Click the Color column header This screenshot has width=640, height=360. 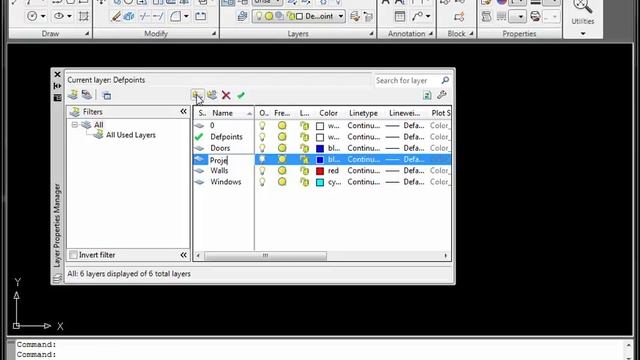329,113
